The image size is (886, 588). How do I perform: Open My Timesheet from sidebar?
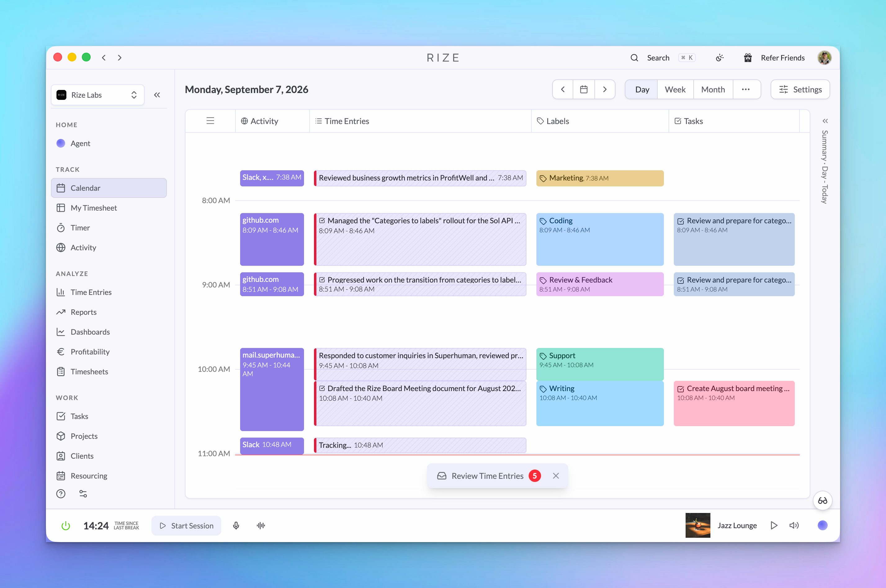click(109, 208)
